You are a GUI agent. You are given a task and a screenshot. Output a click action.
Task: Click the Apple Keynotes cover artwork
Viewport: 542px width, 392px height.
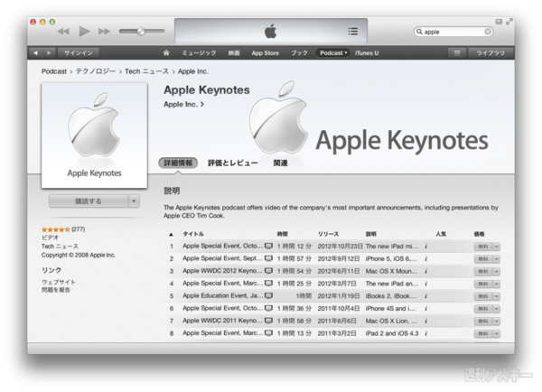click(x=94, y=135)
